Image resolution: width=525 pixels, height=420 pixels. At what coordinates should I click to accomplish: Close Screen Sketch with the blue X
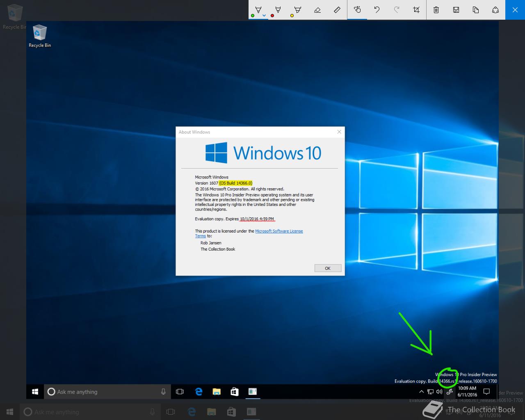[515, 10]
